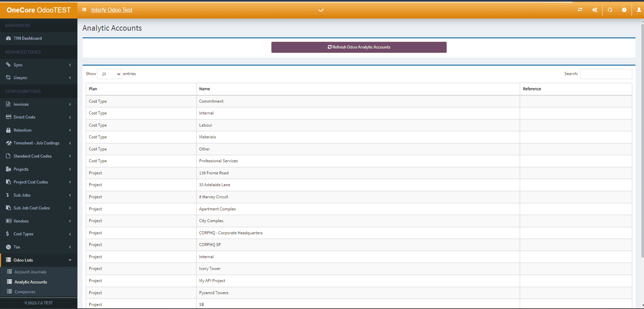Image resolution: width=644 pixels, height=309 pixels.
Task: Select the Retention padlock icon
Action: coord(8,130)
